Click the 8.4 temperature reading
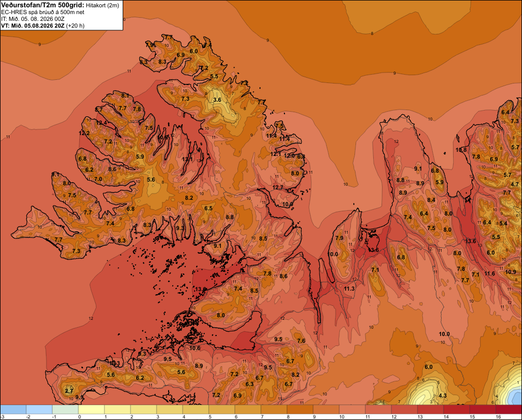Image resolution: width=522 pixels, height=420 pixels. point(432,200)
